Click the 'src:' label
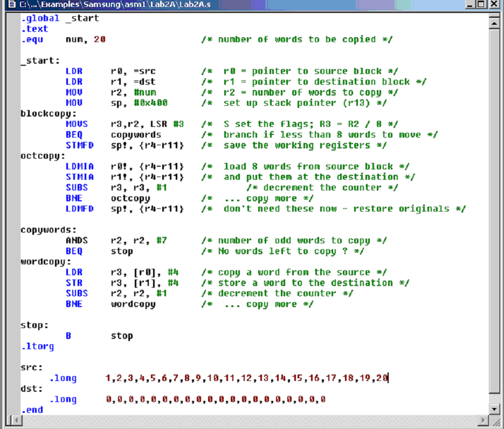The image size is (504, 429). click(32, 367)
